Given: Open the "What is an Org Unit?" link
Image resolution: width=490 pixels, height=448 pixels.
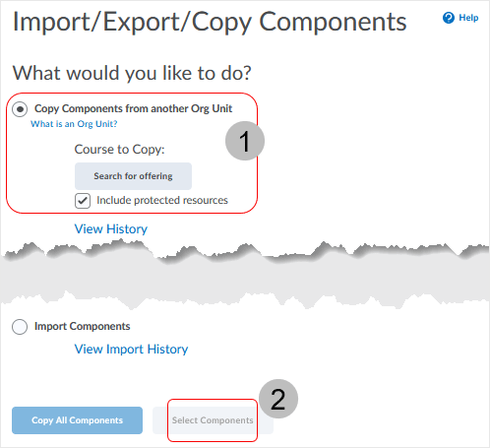Looking at the screenshot, I should [74, 124].
